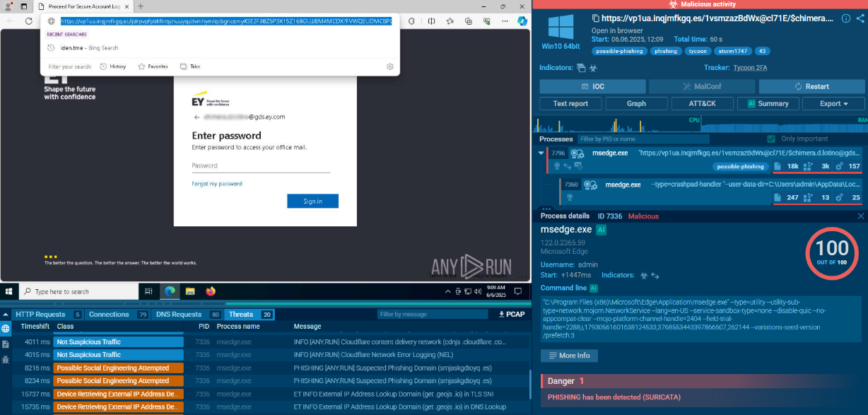Click the Edge refresh page icon

28,21
